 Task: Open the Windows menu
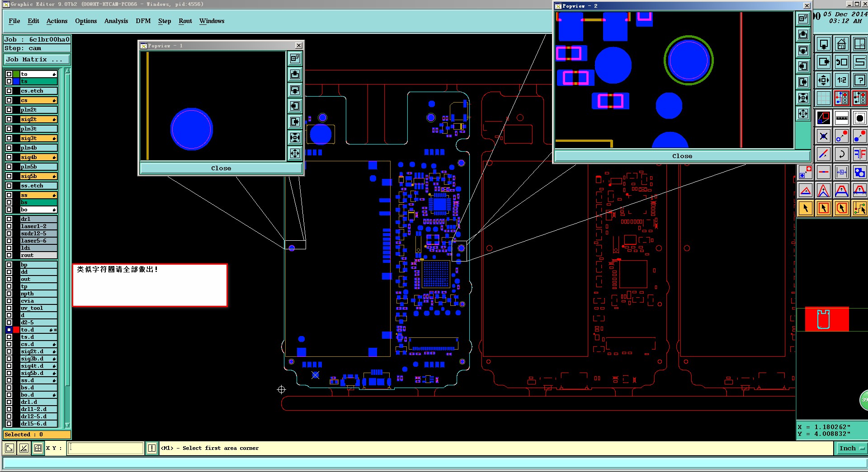click(x=212, y=21)
